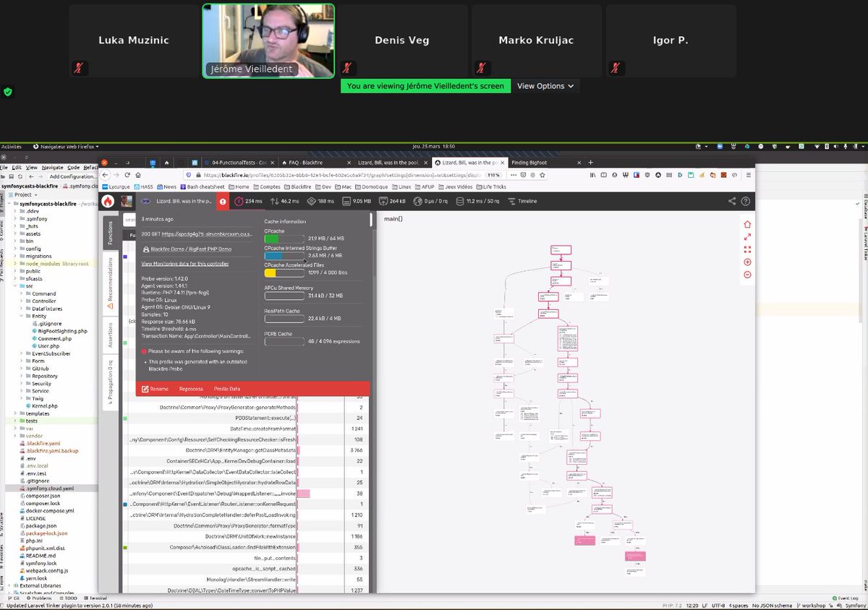Switch to FAQ - Blackfire browser tab
The image size is (868, 610).
point(315,163)
